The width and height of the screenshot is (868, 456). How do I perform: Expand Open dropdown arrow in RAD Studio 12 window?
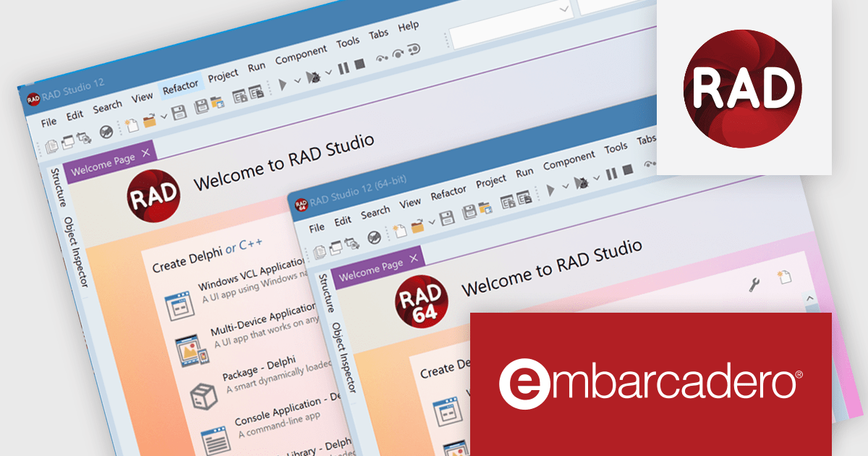pyautogui.click(x=164, y=117)
